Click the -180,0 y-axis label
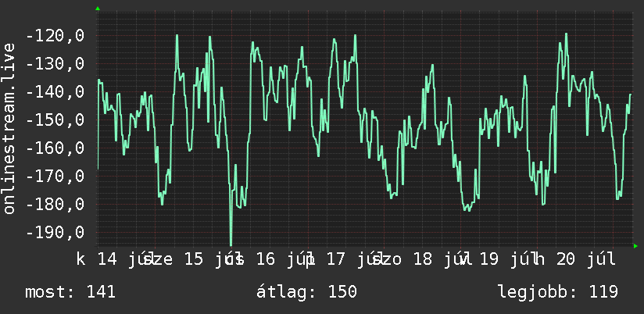644x314 pixels. [55, 205]
